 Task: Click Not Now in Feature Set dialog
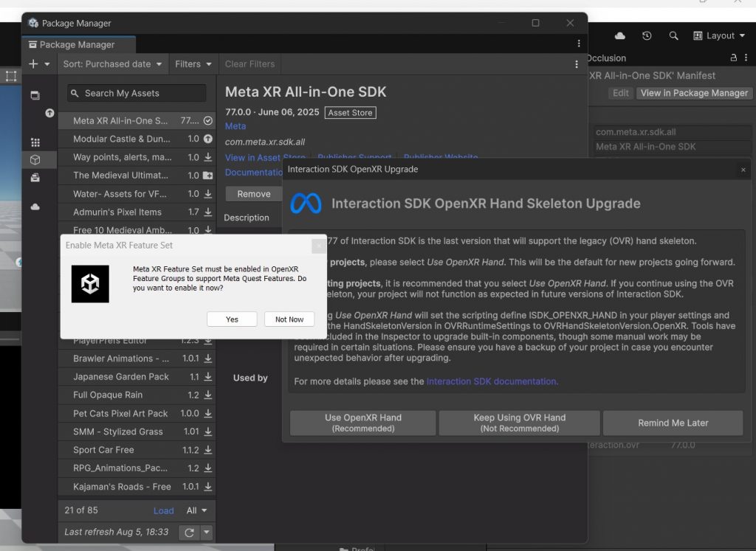click(289, 319)
